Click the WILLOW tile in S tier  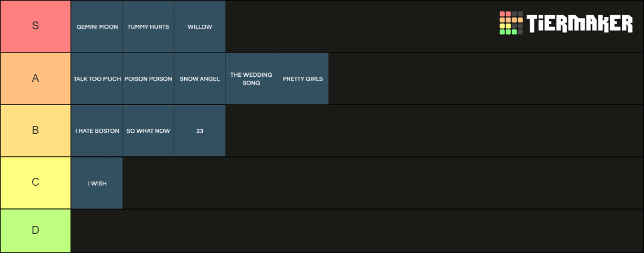pos(199,27)
